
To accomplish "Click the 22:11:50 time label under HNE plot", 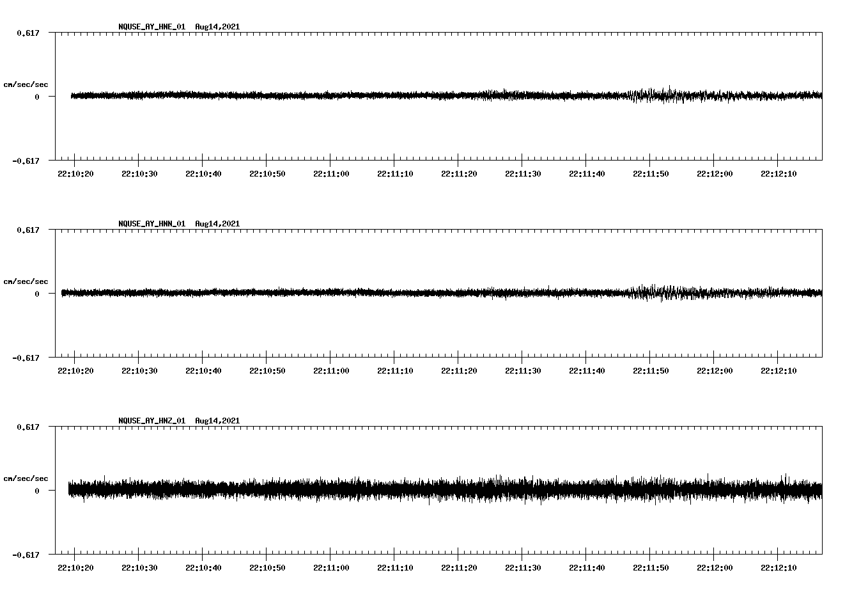I will coord(651,174).
